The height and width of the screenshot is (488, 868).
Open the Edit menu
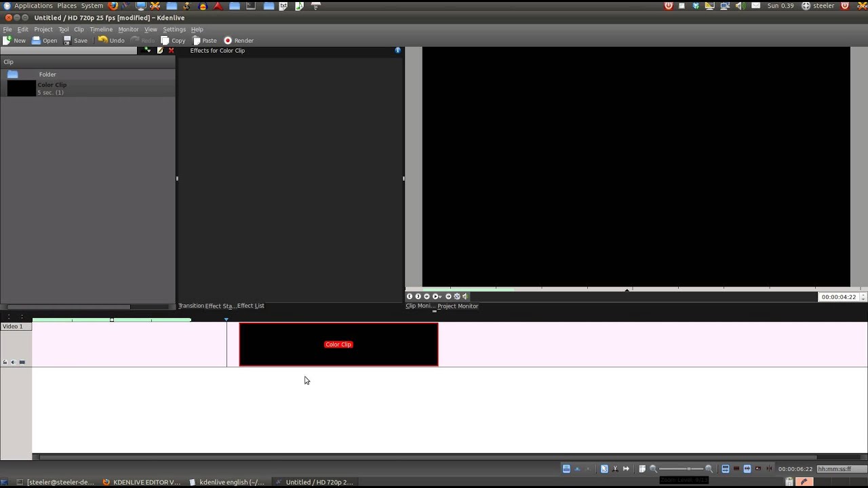(22, 29)
